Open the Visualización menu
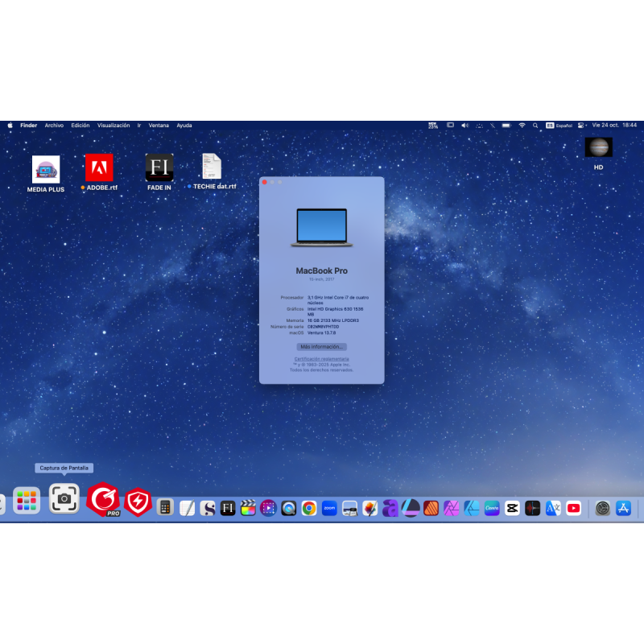Viewport: 644px width, 644px height. point(114,126)
